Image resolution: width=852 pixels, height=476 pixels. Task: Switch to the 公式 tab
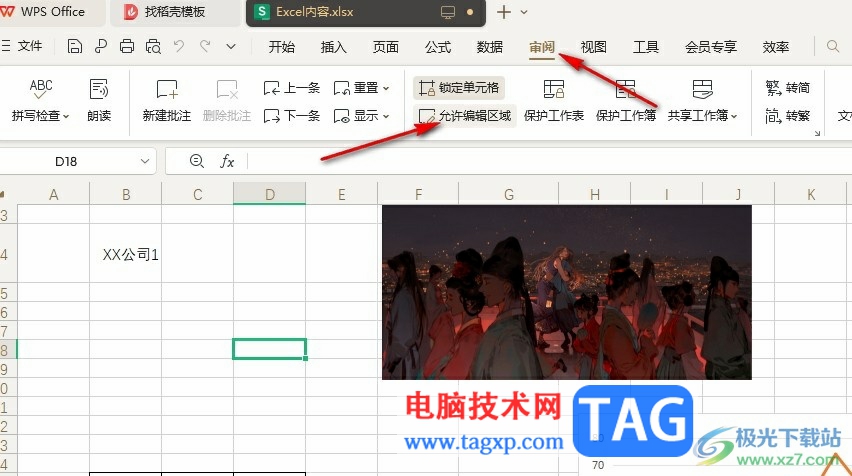tap(437, 47)
